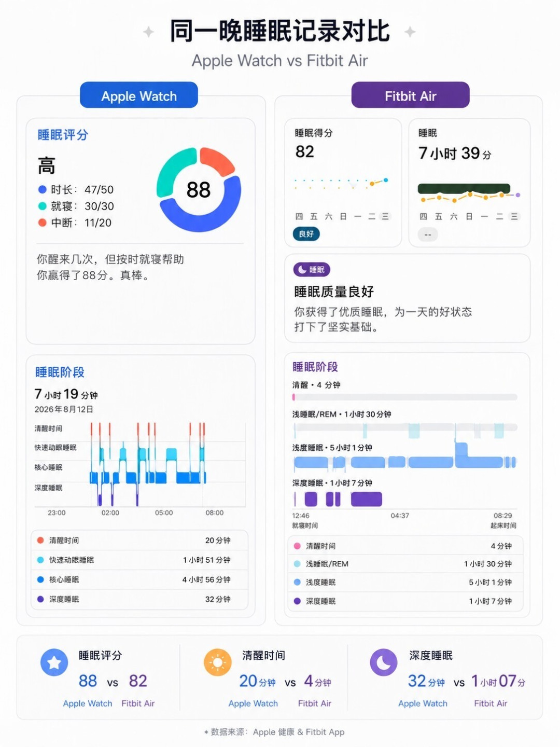The height and width of the screenshot is (747, 560).
Task: Click the pink dot in Fitbit 清醒时间 row
Action: point(297,546)
